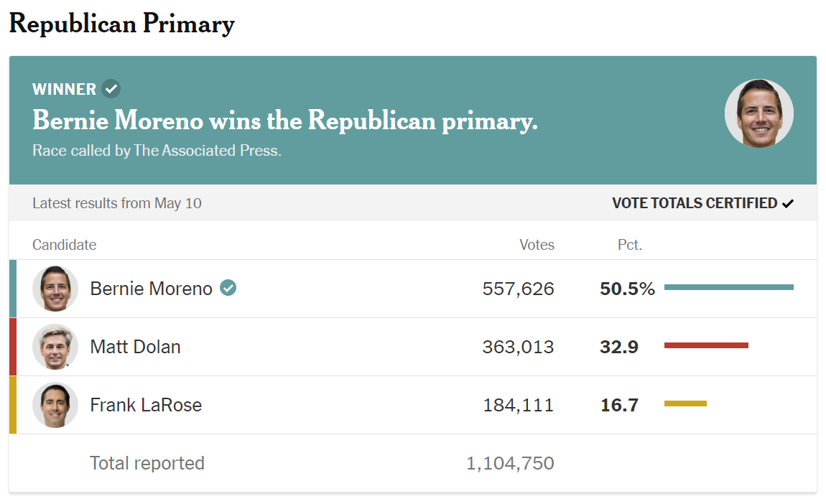Click Matt Dolan's candidate photo
Image resolution: width=826 pixels, height=504 pixels.
click(55, 347)
